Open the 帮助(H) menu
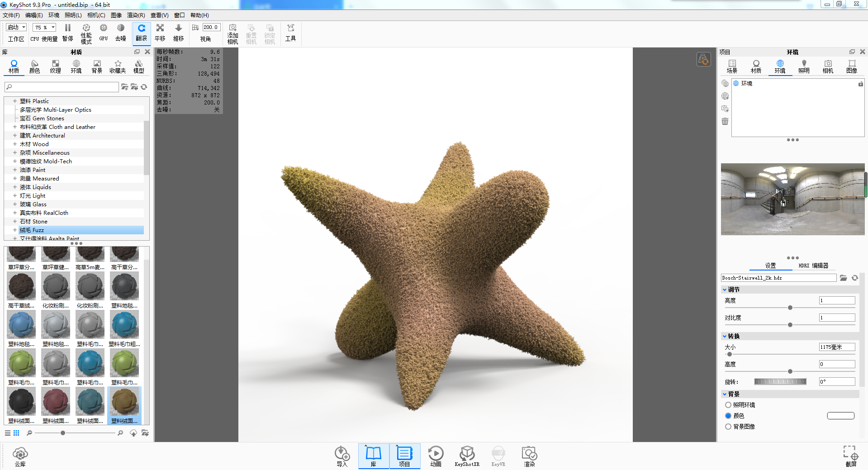 click(199, 15)
